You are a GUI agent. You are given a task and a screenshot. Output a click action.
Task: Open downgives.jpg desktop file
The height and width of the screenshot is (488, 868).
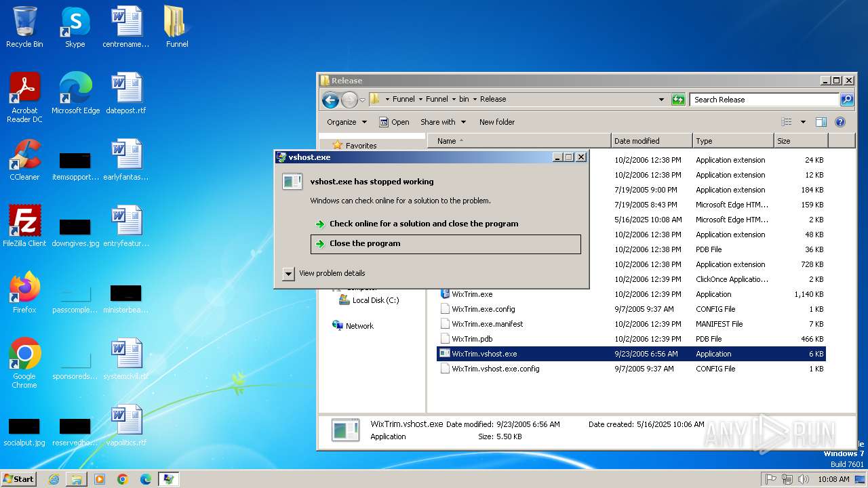click(x=75, y=233)
